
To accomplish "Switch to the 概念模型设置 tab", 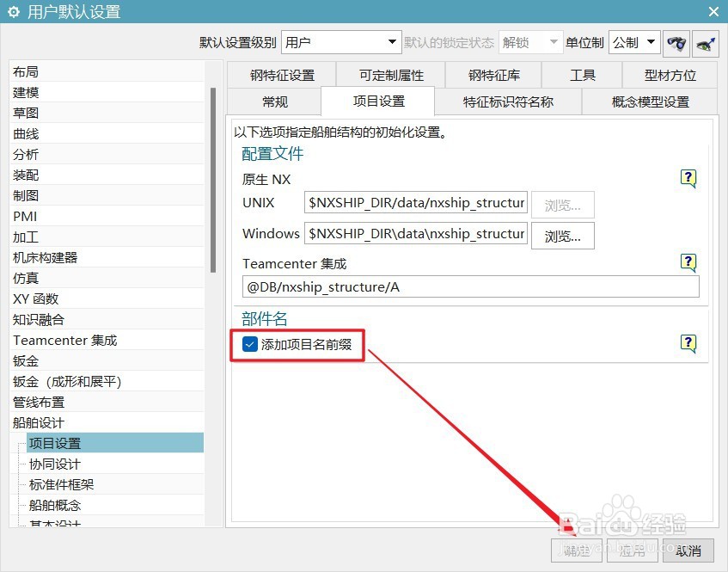I will pyautogui.click(x=649, y=101).
